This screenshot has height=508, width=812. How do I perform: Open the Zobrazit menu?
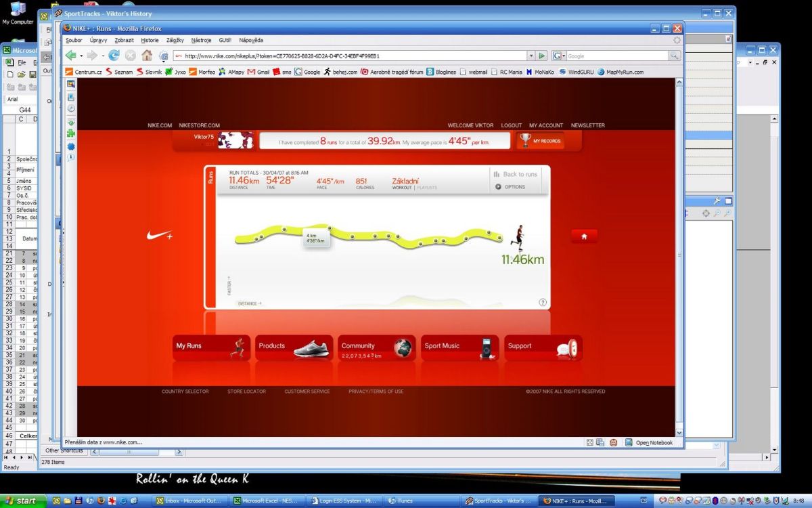pyautogui.click(x=124, y=40)
